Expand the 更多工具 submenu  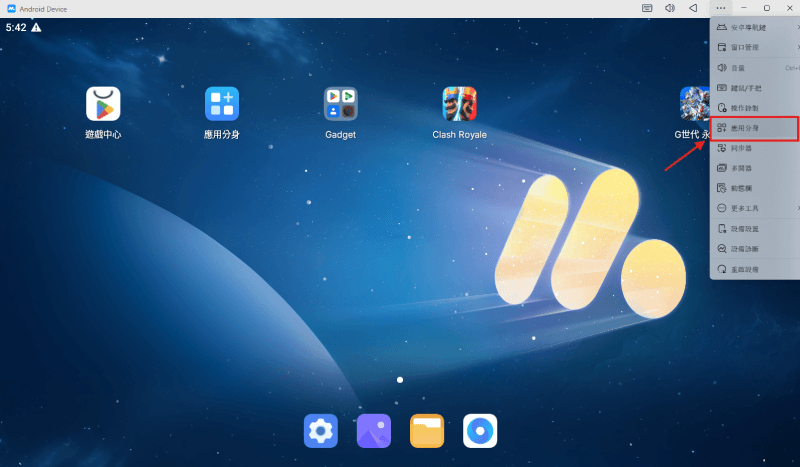(755, 208)
